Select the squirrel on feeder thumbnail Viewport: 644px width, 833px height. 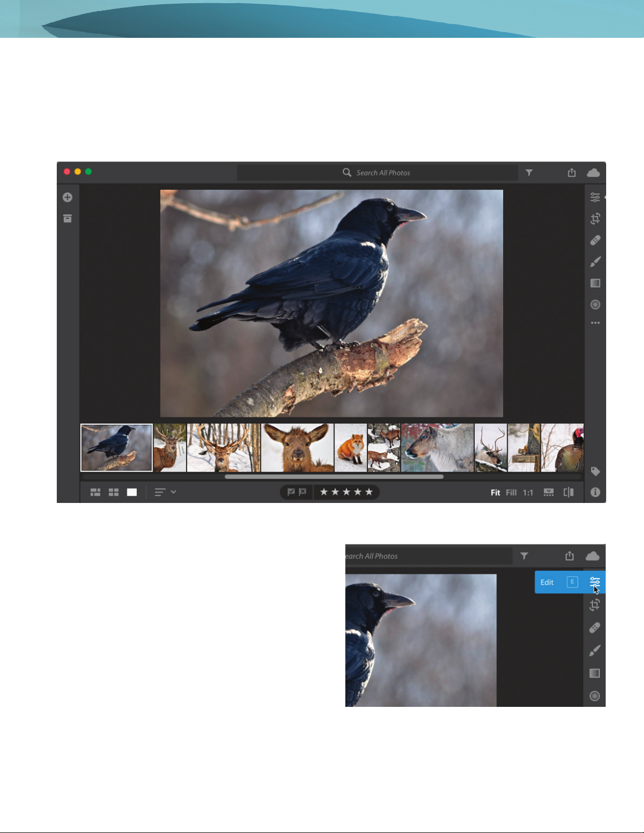524,448
